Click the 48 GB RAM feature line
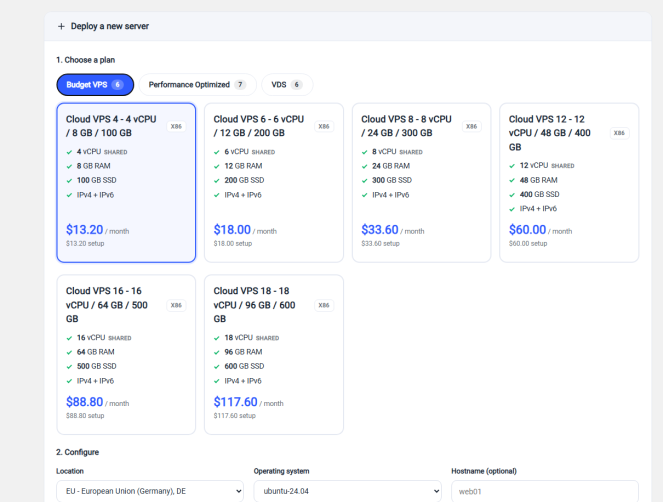This screenshot has width=663, height=502. (533, 180)
